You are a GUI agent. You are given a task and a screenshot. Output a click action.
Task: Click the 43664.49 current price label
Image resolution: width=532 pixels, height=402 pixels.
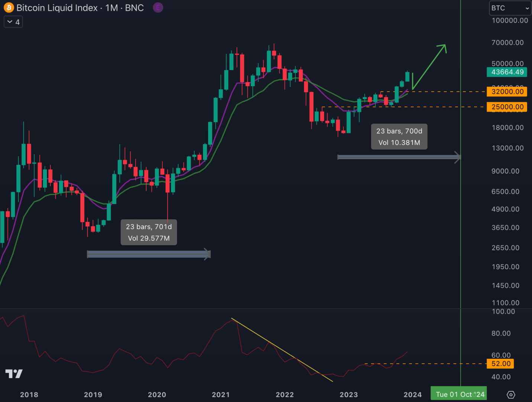(x=507, y=72)
